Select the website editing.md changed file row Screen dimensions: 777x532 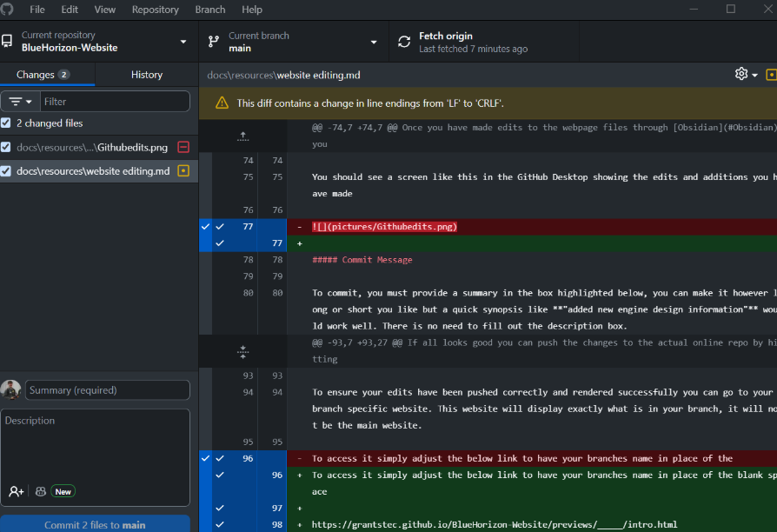click(x=99, y=171)
